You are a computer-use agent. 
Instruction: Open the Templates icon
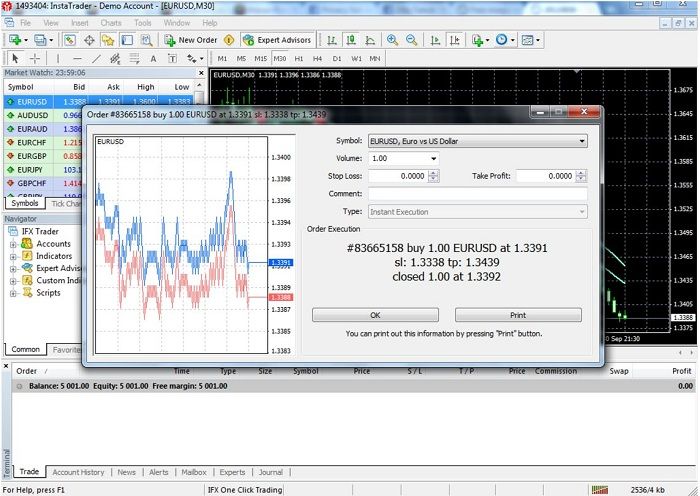[x=527, y=40]
